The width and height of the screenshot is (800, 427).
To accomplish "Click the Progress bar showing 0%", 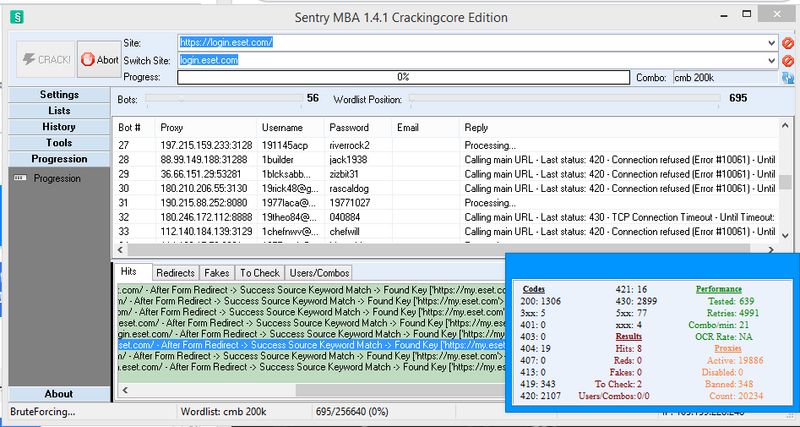I will [x=403, y=78].
